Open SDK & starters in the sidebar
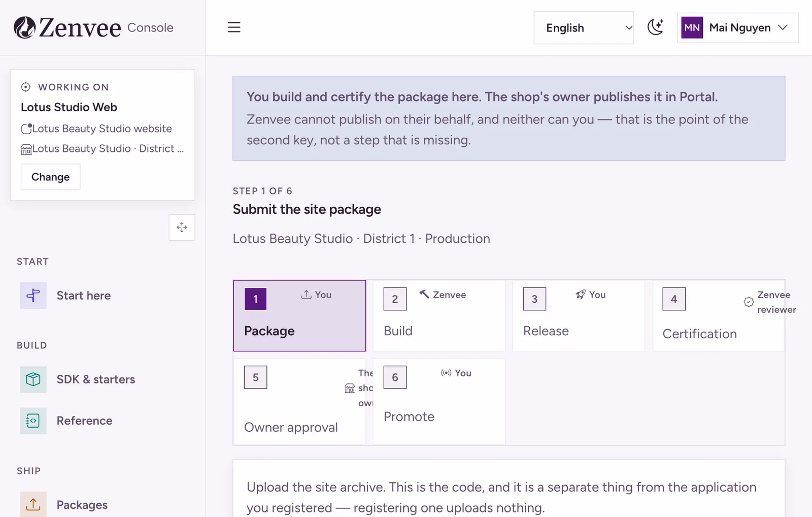The width and height of the screenshot is (812, 517). coord(102,379)
